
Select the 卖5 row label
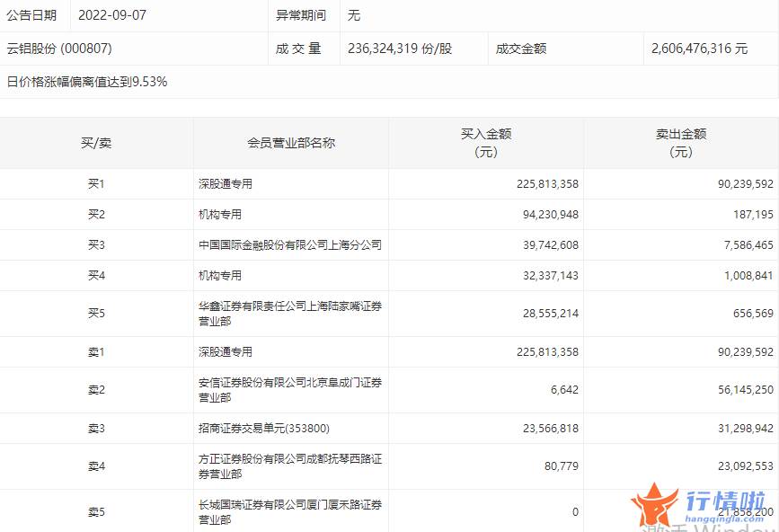[x=96, y=512]
